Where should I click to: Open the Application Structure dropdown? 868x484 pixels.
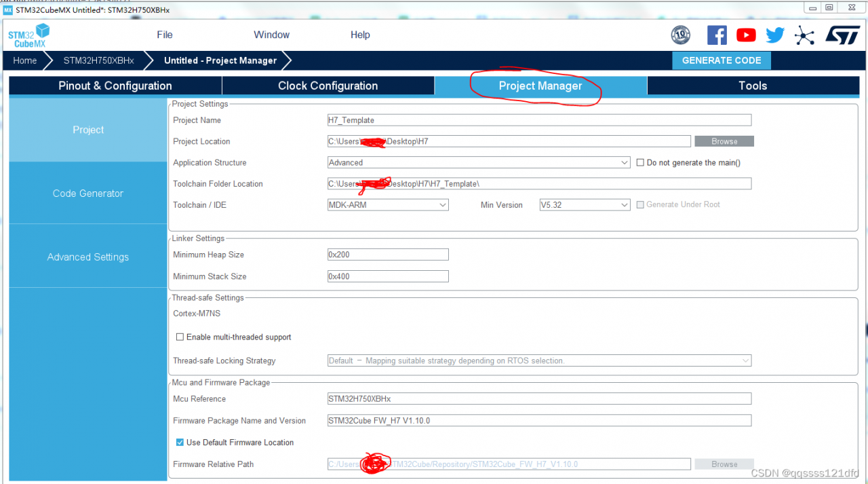click(479, 163)
